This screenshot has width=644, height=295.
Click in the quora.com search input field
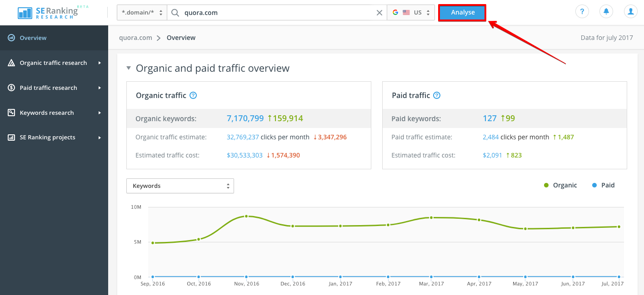[x=277, y=13]
